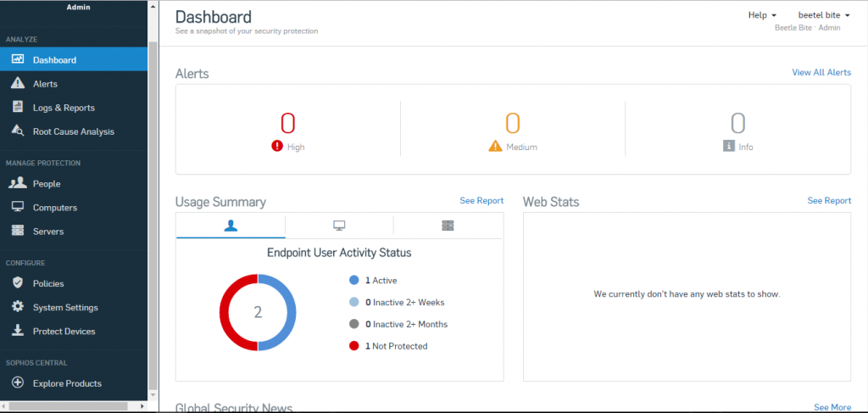
Task: Click the gray Info alert icon
Action: 728,146
